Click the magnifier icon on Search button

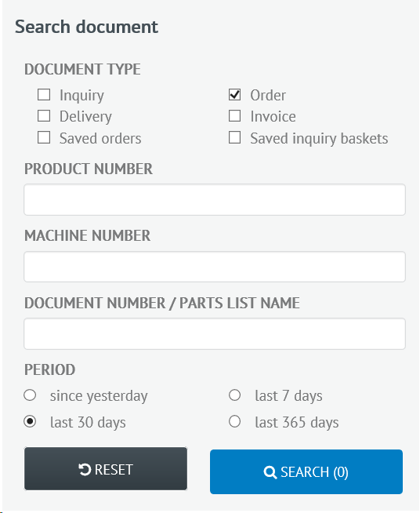click(270, 472)
